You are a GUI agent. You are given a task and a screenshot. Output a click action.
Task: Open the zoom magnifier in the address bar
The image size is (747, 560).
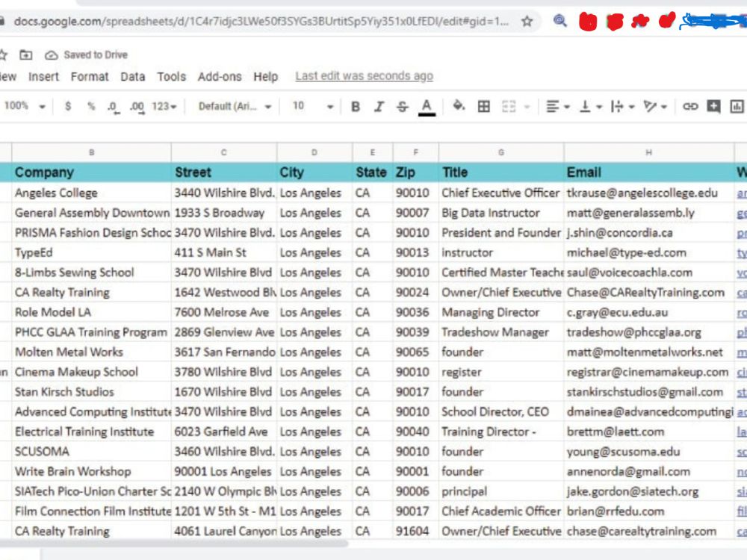click(x=560, y=21)
